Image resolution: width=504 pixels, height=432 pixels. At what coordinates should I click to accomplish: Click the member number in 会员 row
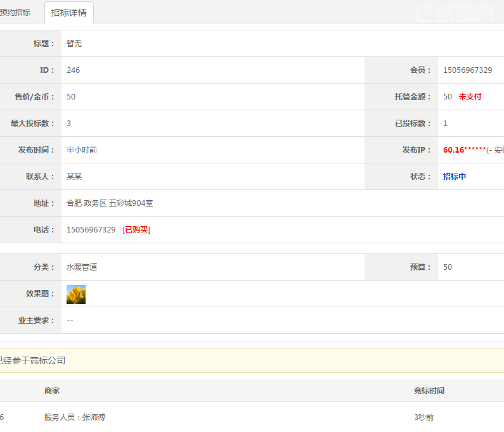(x=467, y=70)
